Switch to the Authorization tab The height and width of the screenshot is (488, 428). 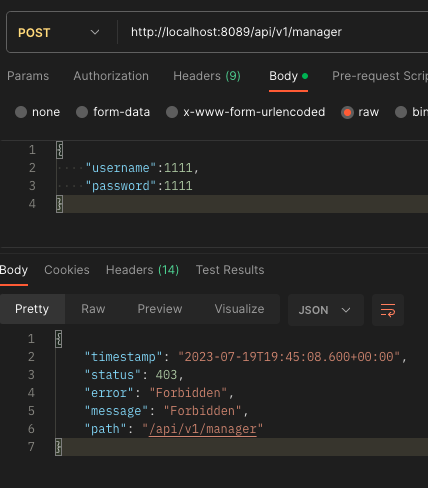(111, 76)
